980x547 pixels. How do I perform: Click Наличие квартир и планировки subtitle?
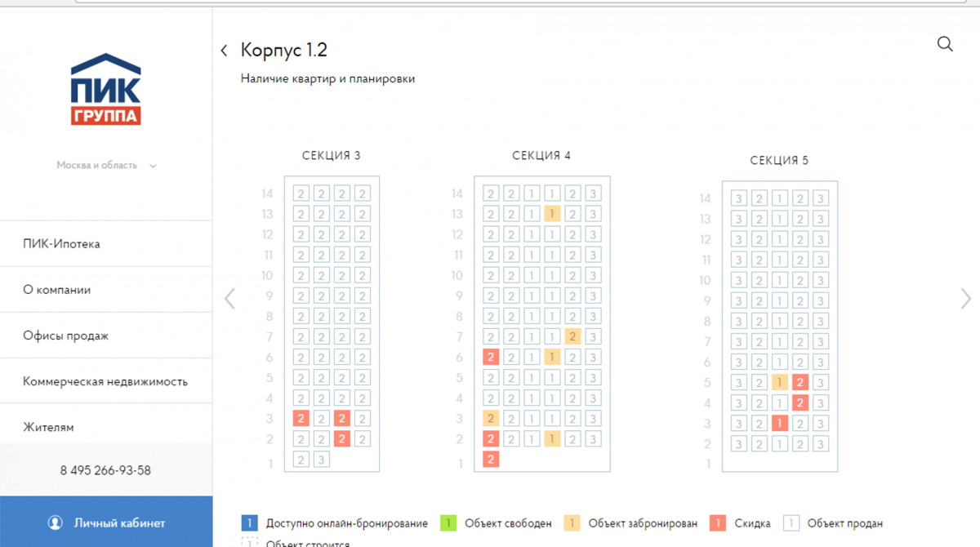327,79
